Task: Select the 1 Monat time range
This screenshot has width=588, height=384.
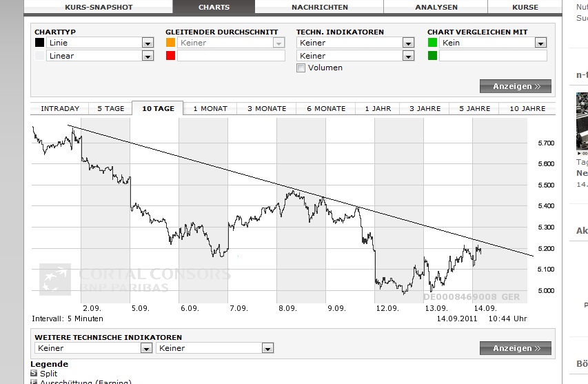Action: (x=210, y=108)
